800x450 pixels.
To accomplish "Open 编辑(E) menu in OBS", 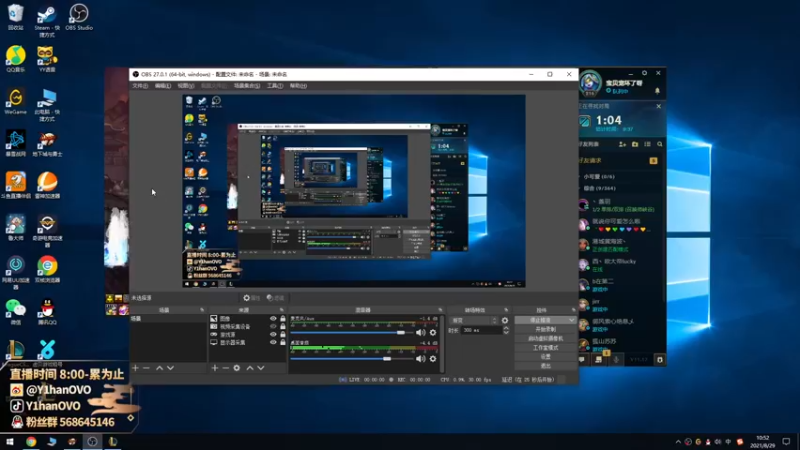I will pos(163,86).
